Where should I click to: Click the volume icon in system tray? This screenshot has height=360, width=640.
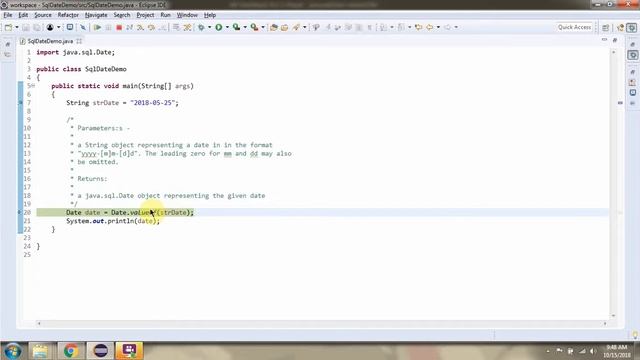[x=593, y=351]
